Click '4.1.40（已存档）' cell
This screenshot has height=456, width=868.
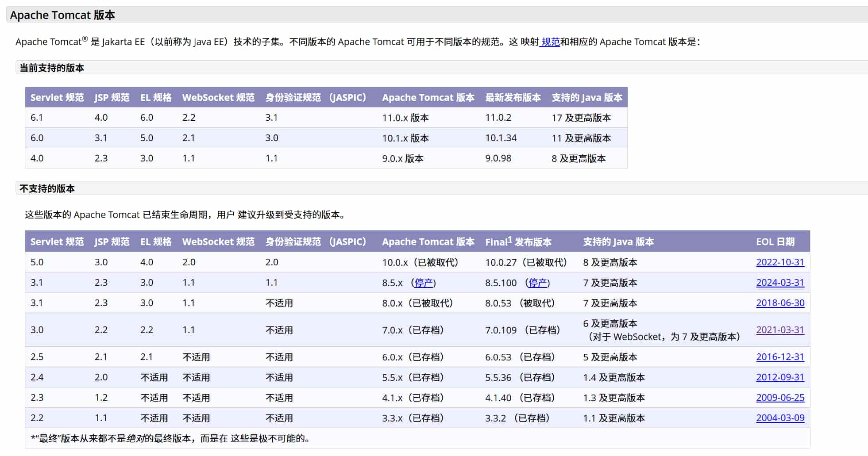click(520, 398)
